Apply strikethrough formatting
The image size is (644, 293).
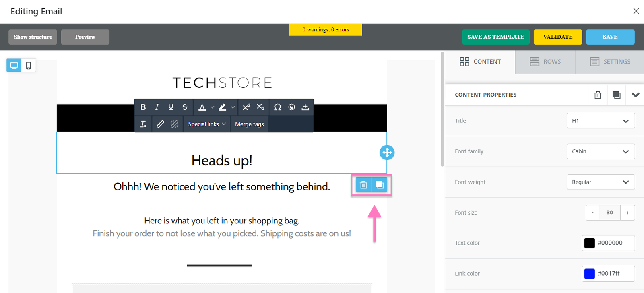point(184,107)
